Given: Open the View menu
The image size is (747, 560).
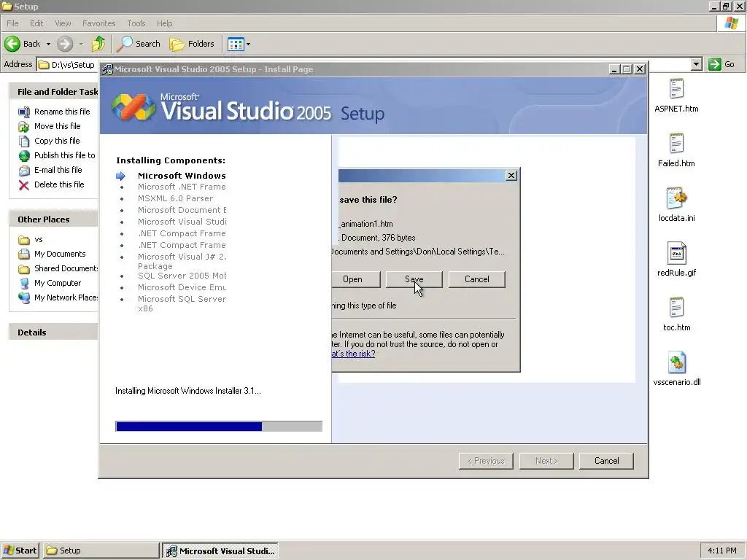Looking at the screenshot, I should click(63, 23).
